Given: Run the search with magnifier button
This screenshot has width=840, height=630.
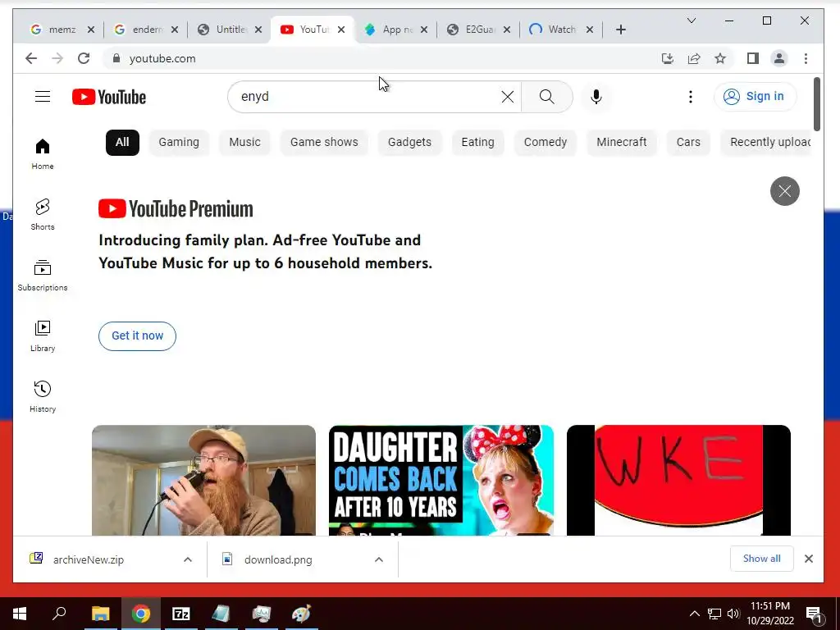Looking at the screenshot, I should click(x=547, y=97).
